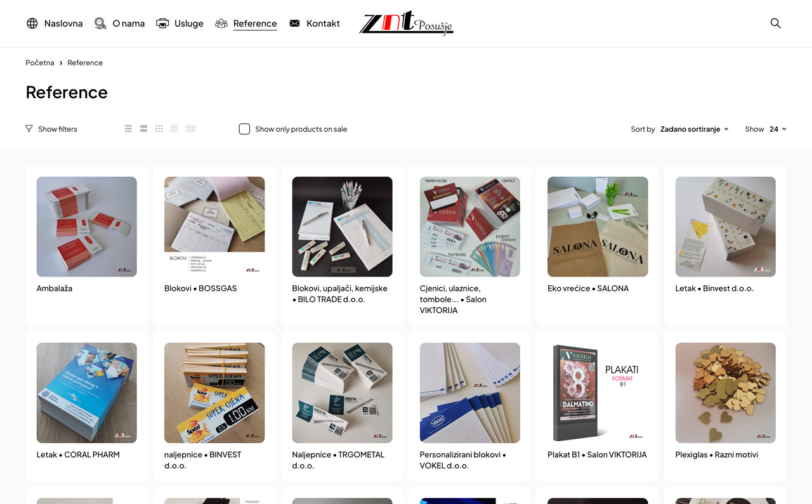Choose the densest grid view icon

click(190, 129)
